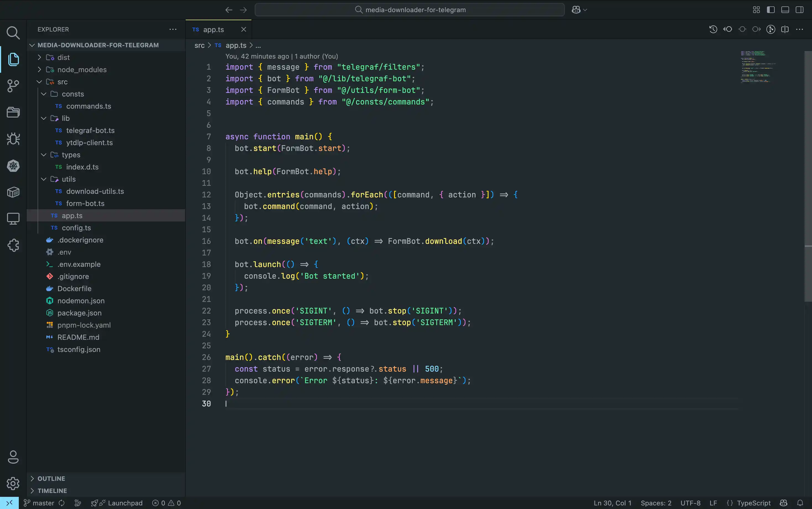This screenshot has height=509, width=812.
Task: Open form-bot.ts file
Action: pyautogui.click(x=106, y=203)
